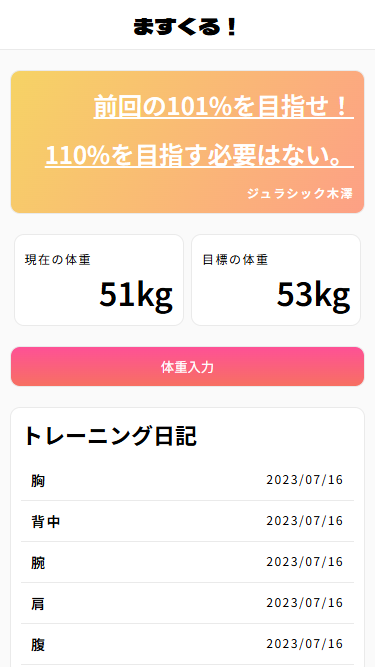Screen dimensions: 375x667
Task: Open the 腹 training diary entry
Action: [x=188, y=644]
